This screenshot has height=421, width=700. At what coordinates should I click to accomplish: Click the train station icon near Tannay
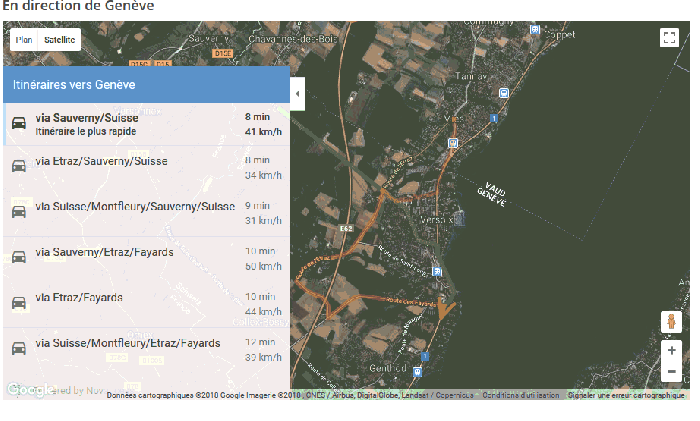[504, 93]
